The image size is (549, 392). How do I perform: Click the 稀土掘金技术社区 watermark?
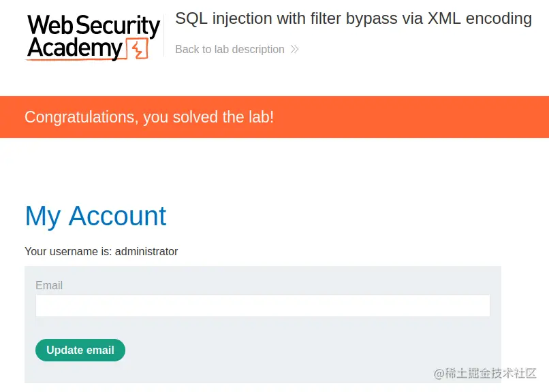click(490, 374)
